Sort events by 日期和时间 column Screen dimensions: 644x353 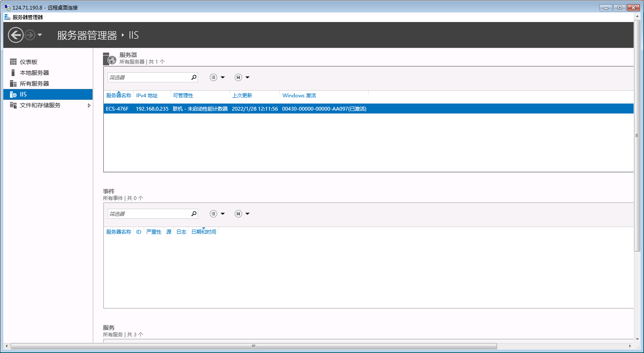point(203,232)
